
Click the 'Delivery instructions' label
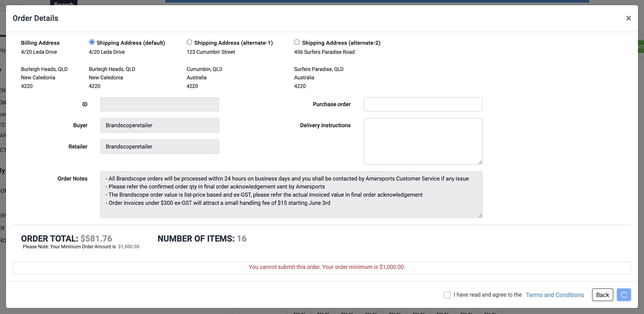coord(325,125)
